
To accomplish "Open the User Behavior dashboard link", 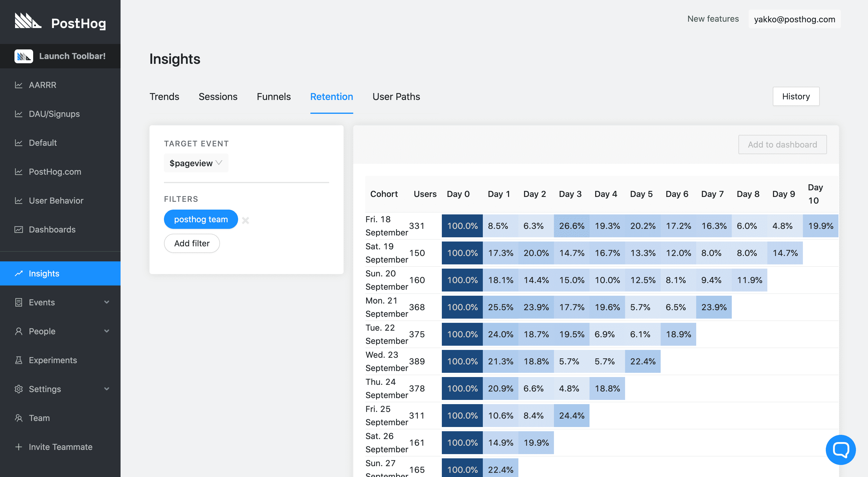I will [56, 201].
